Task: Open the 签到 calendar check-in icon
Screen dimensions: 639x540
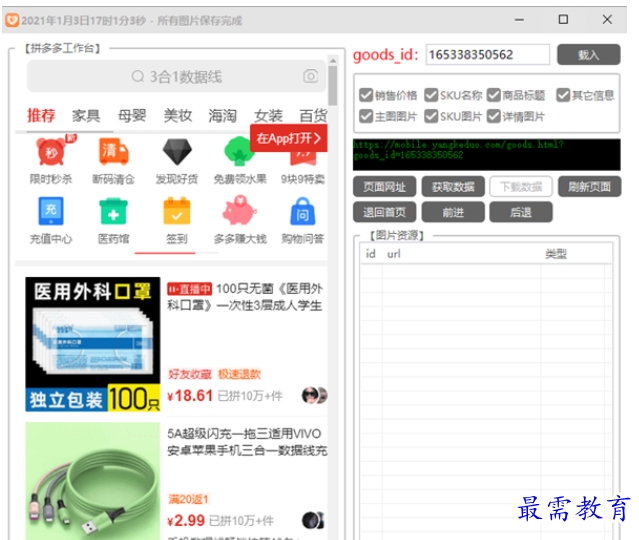Action: tap(177, 211)
